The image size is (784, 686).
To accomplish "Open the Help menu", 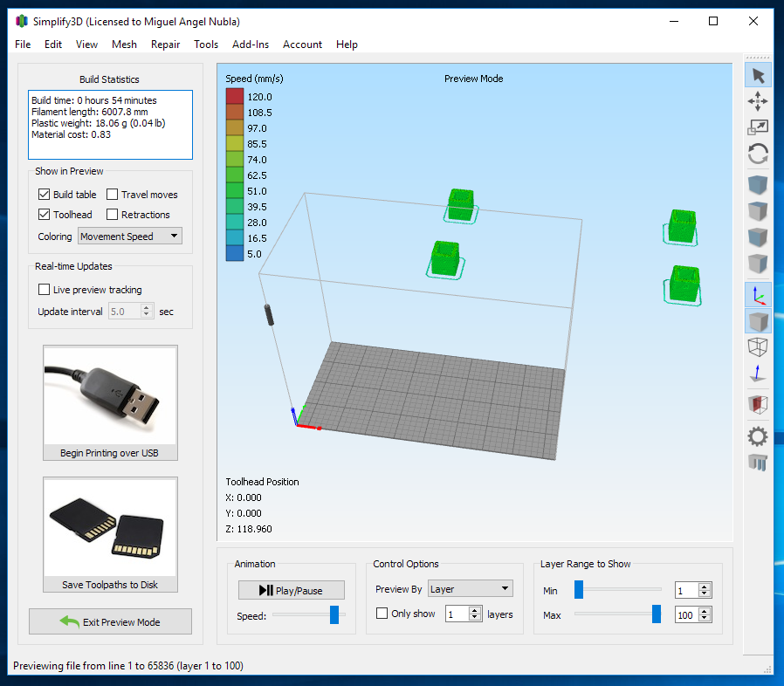I will coord(347,45).
